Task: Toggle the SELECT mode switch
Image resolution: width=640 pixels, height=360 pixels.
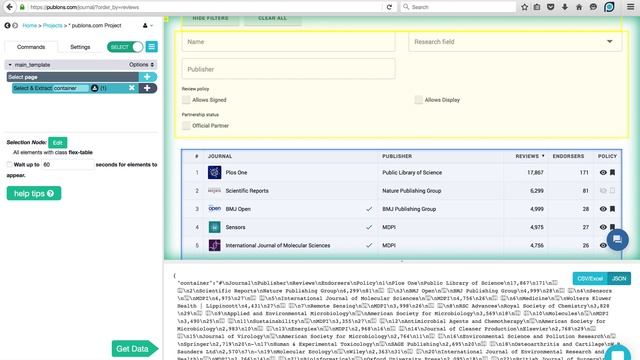Action: [125, 47]
